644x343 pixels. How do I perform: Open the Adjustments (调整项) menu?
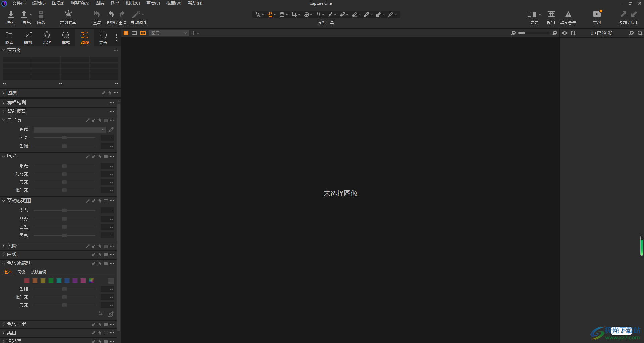pyautogui.click(x=80, y=3)
